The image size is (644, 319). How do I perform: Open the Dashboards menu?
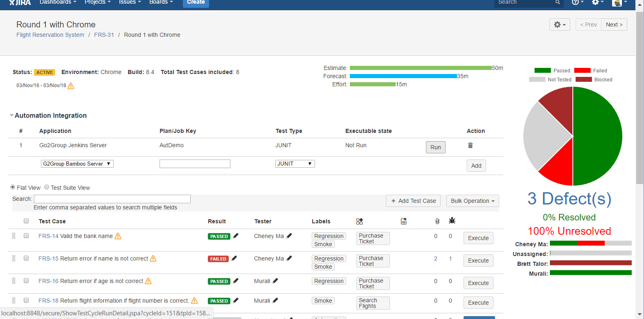tap(58, 2)
